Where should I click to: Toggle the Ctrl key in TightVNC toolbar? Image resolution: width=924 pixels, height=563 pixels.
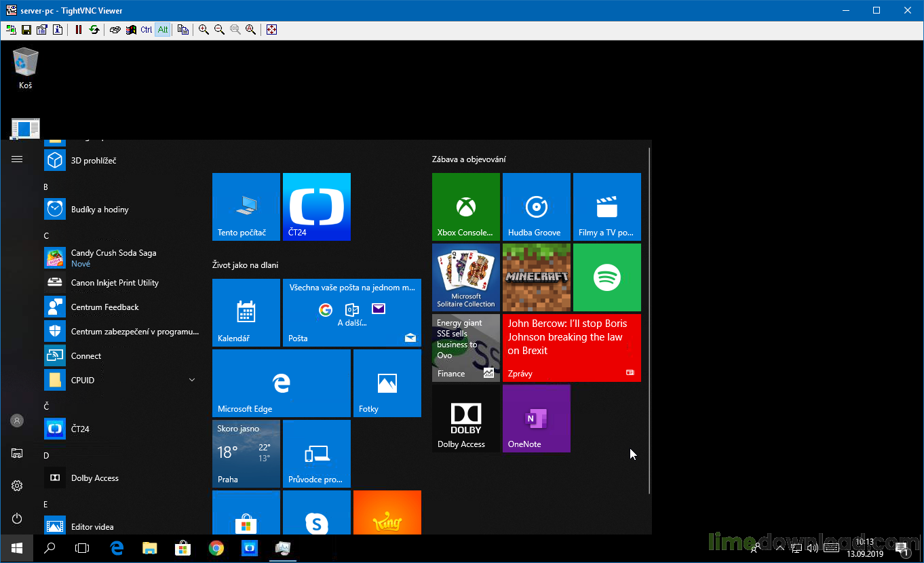click(147, 30)
